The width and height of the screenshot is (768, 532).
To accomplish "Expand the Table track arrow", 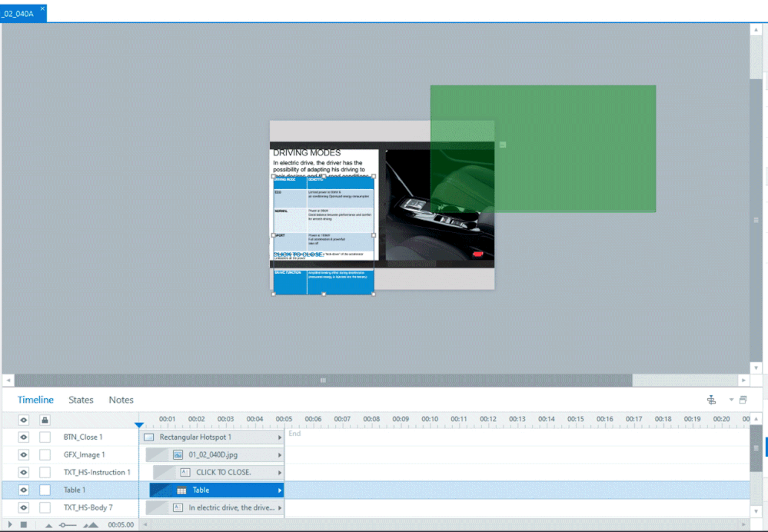I will click(280, 490).
